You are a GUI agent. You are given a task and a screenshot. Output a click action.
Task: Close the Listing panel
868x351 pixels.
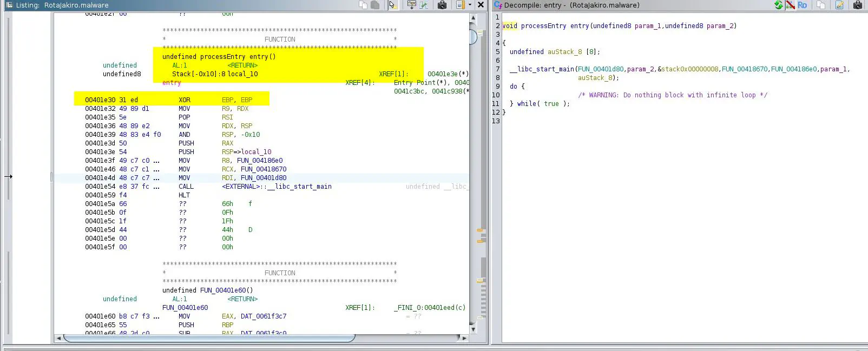pos(481,5)
